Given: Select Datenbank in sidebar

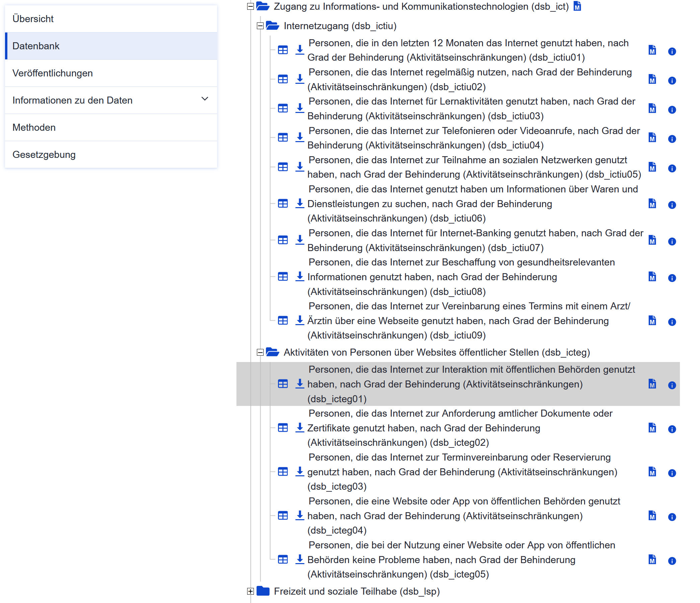Looking at the screenshot, I should [x=111, y=46].
